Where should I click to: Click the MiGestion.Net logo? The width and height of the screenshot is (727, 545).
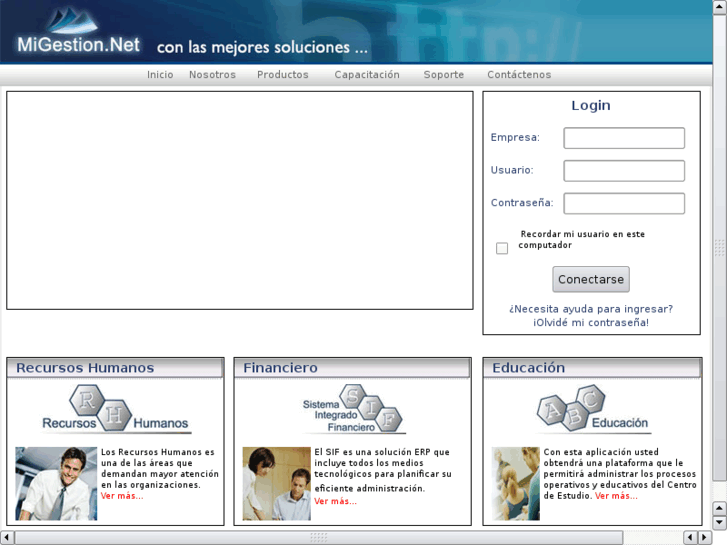click(x=79, y=31)
